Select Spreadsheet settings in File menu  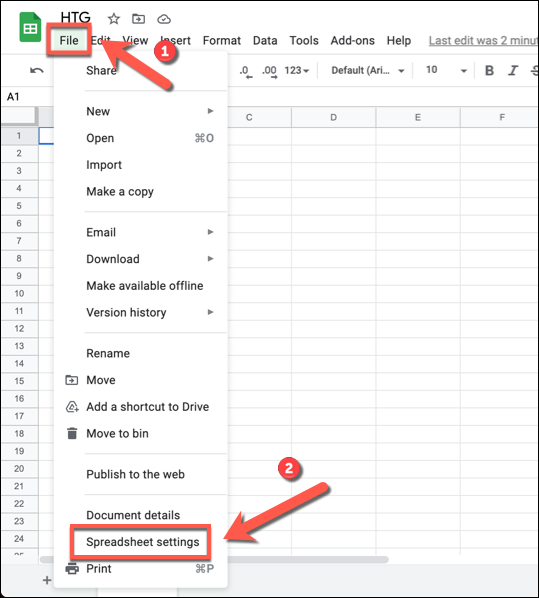pyautogui.click(x=142, y=542)
